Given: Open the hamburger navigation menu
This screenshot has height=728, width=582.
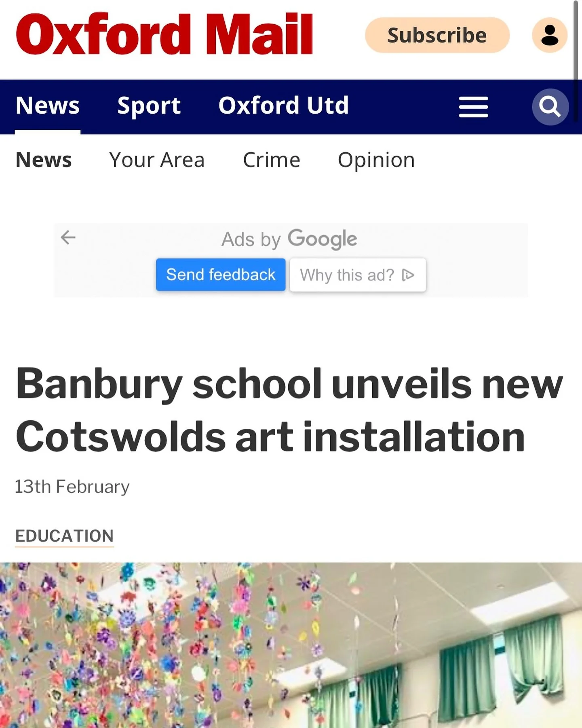Looking at the screenshot, I should point(474,107).
